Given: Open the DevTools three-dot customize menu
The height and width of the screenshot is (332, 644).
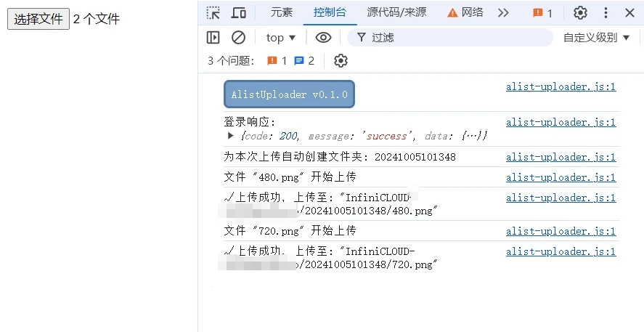Looking at the screenshot, I should 606,13.
